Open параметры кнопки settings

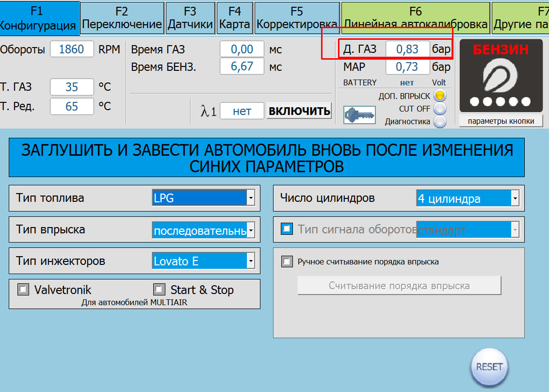click(x=501, y=121)
